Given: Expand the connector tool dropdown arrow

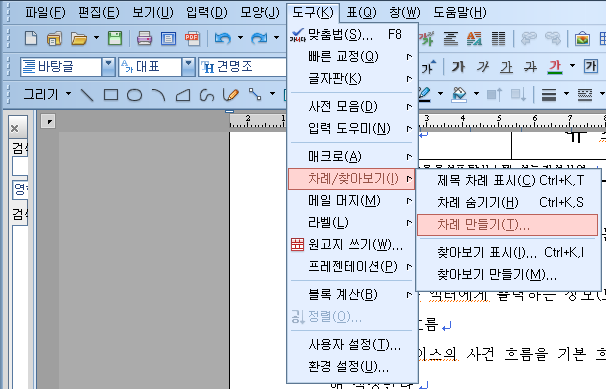Looking at the screenshot, I should [272, 94].
